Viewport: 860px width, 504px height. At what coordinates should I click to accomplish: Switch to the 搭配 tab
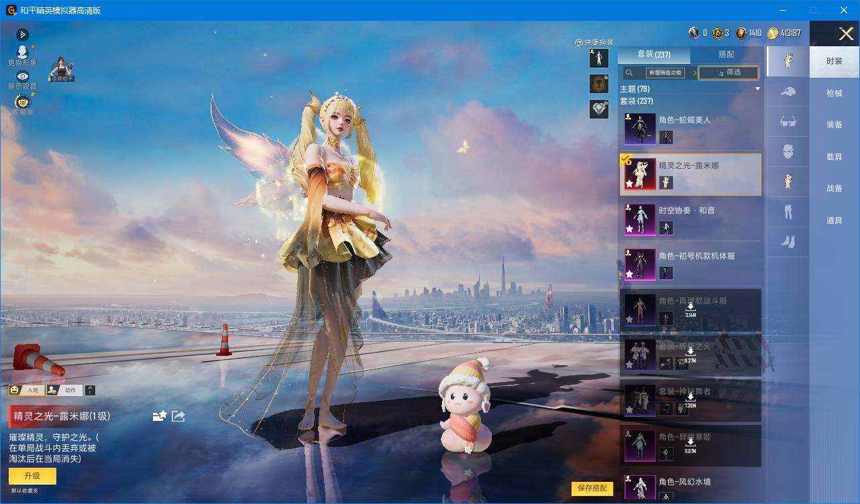tap(727, 54)
